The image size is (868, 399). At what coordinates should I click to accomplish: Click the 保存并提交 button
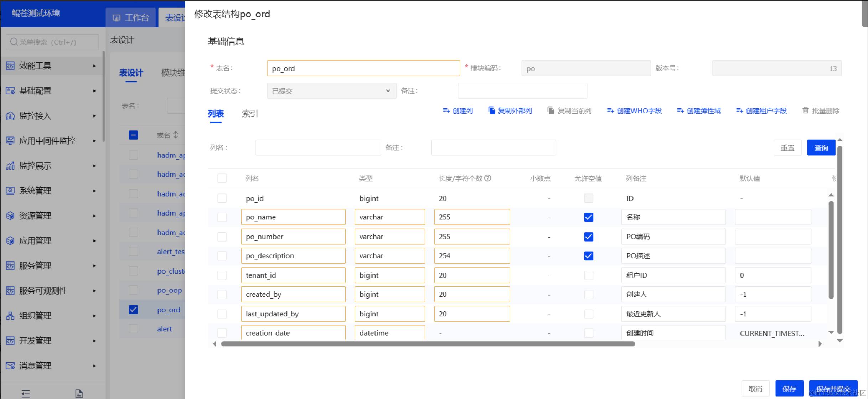click(x=833, y=389)
